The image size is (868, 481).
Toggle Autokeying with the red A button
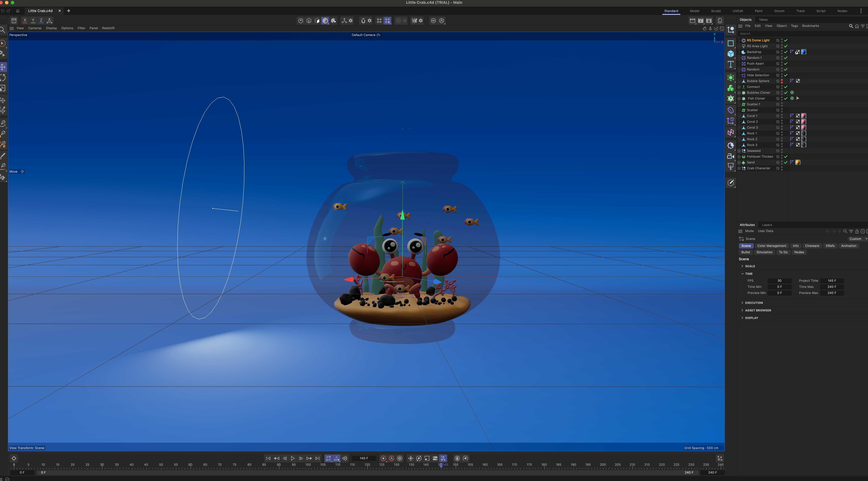(x=392, y=458)
